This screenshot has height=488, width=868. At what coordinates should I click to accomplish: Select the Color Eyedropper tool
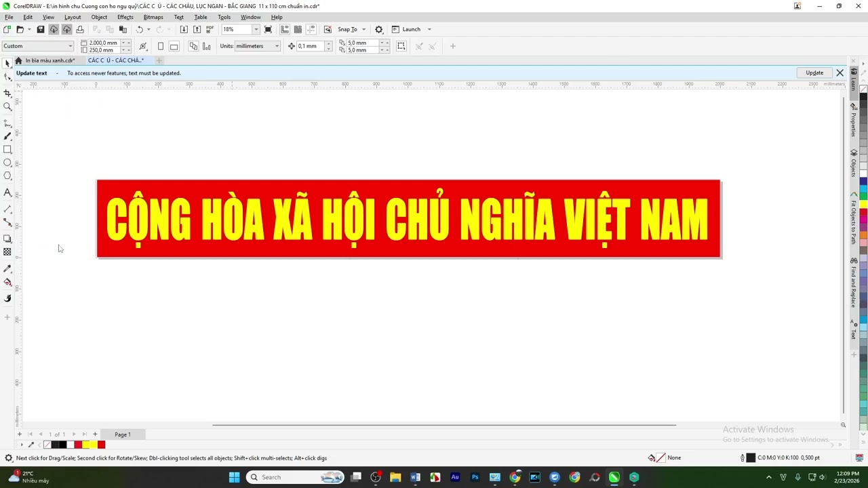7,268
